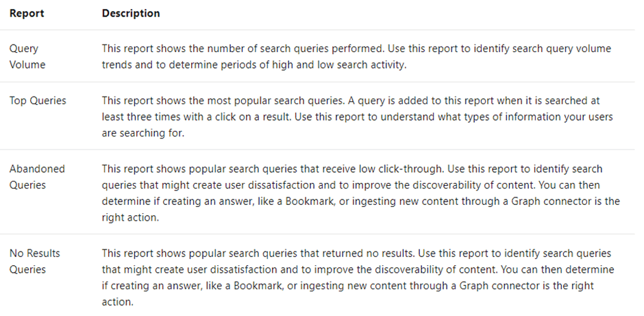Screen dimensions: 644x316
Task: Select the Query Volume report name
Action: (x=27, y=56)
